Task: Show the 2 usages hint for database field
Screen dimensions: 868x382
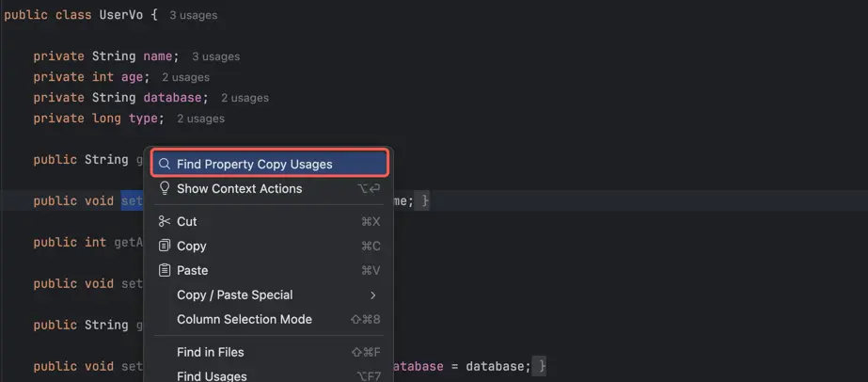Action: [x=245, y=98]
